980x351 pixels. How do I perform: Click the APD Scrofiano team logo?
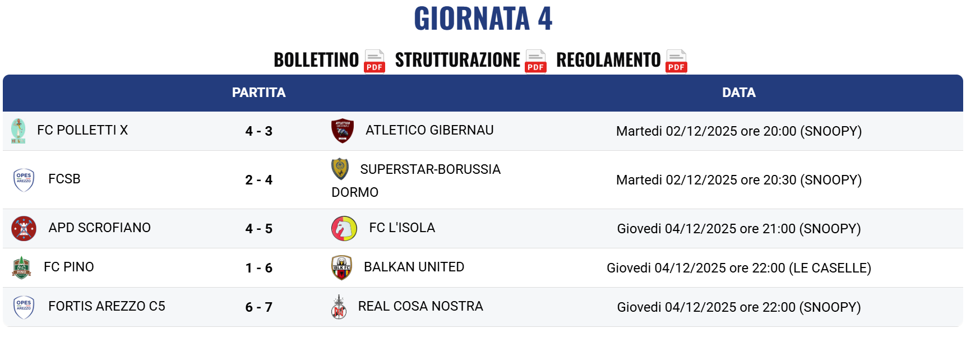24,228
